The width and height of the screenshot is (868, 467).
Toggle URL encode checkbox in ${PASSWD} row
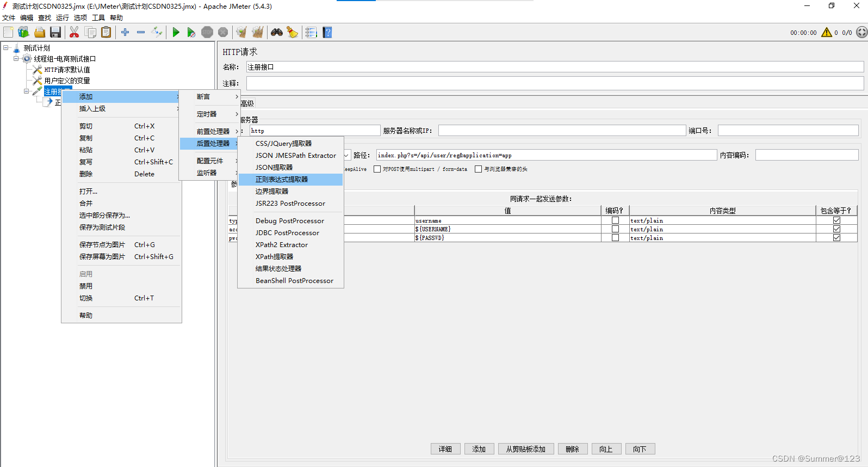click(x=616, y=238)
